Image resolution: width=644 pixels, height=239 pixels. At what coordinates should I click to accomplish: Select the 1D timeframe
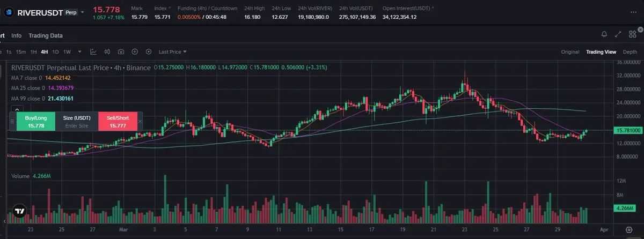pyautogui.click(x=55, y=52)
